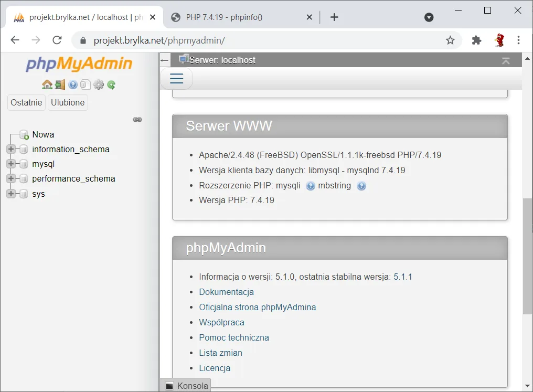Open Chrome three-dot menu
The image size is (533, 392).
click(518, 40)
